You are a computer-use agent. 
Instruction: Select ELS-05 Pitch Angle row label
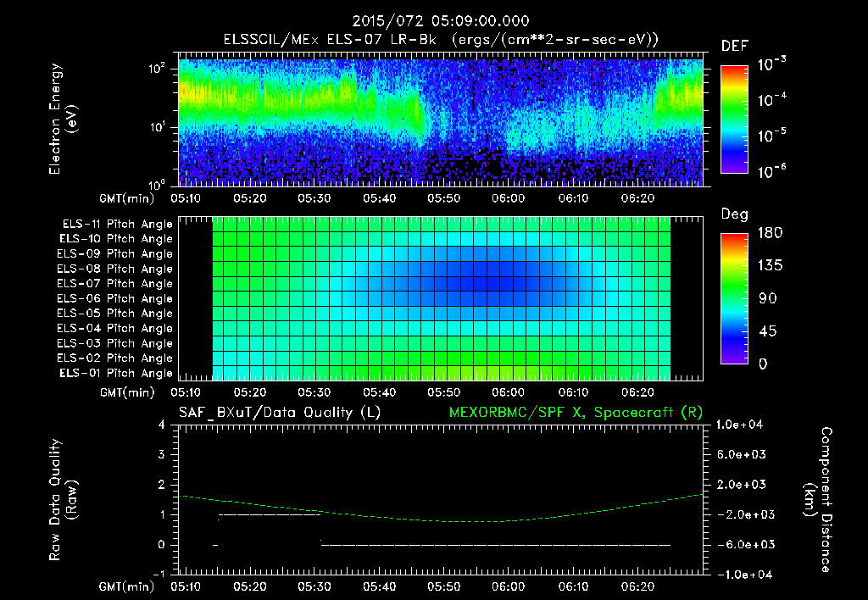[115, 314]
